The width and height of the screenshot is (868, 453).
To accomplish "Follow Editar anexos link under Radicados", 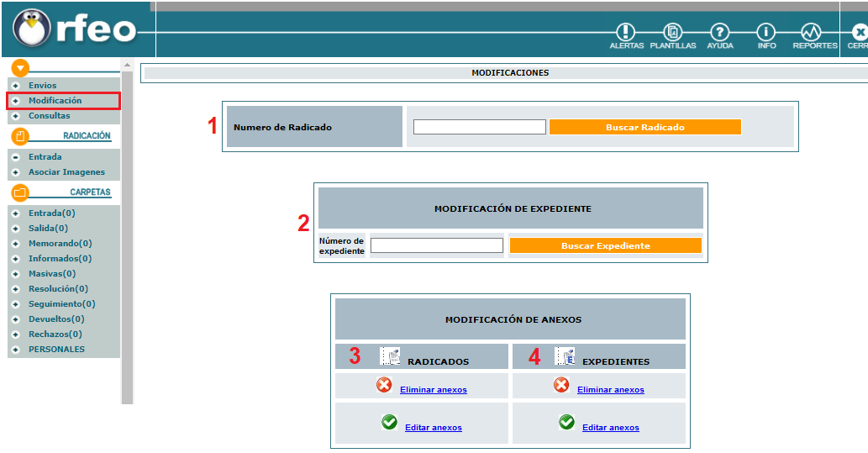I will click(x=433, y=428).
